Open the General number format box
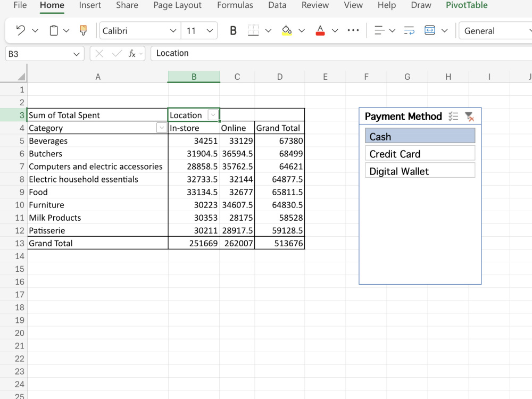This screenshot has height=399, width=532. tap(495, 31)
